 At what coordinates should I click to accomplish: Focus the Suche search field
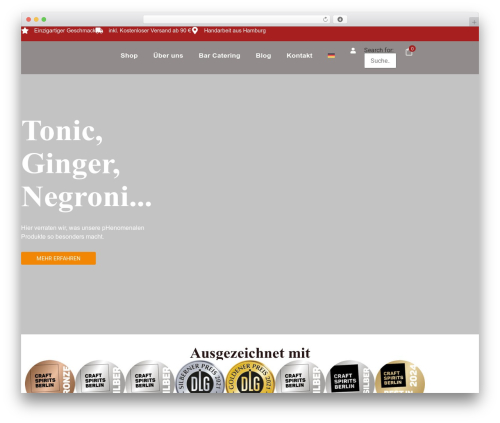(380, 61)
